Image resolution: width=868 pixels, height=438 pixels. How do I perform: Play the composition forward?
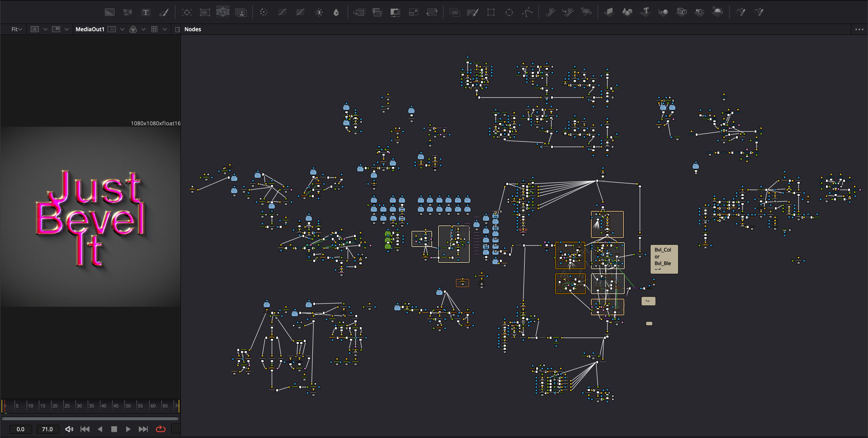128,429
